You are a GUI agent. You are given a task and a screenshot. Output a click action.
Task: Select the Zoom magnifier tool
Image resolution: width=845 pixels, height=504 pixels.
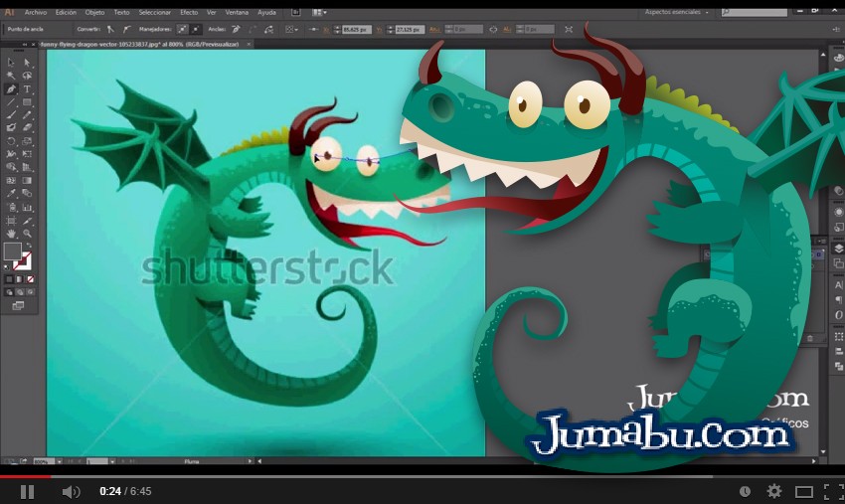pos(27,234)
